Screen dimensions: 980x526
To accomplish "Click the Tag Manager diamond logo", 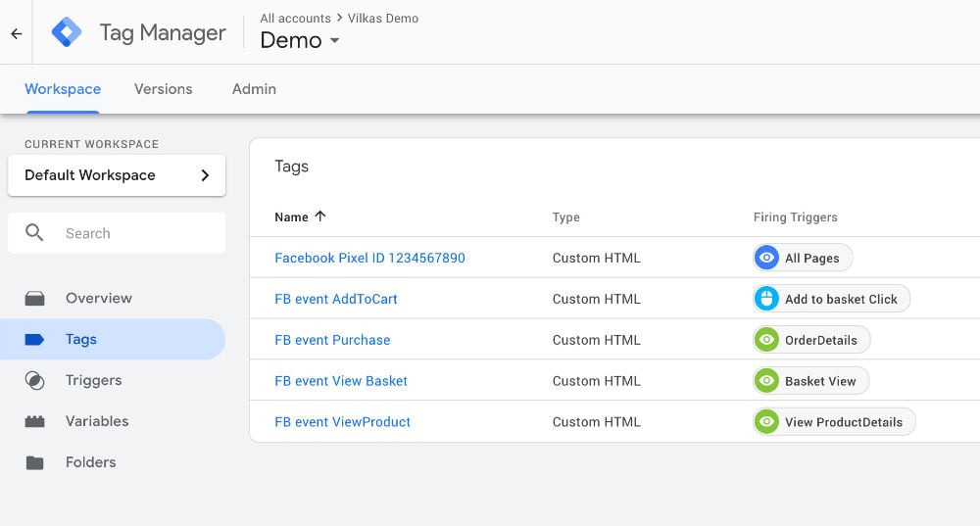I will tap(67, 32).
